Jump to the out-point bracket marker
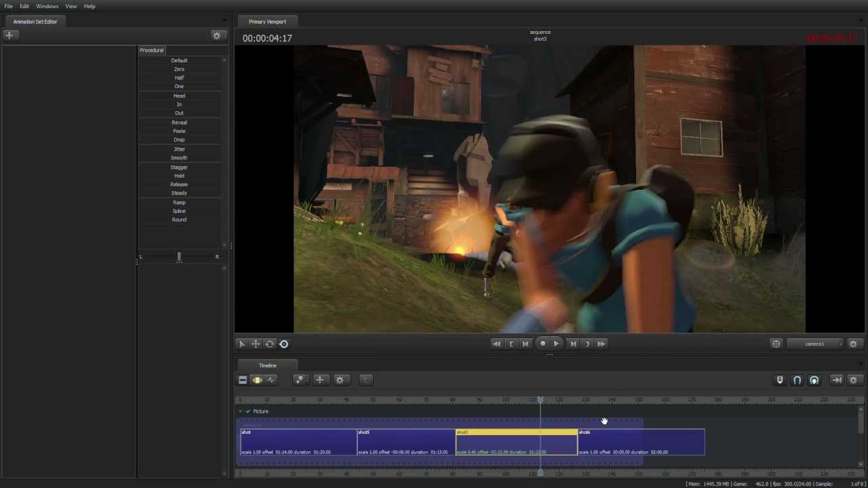 [x=587, y=344]
